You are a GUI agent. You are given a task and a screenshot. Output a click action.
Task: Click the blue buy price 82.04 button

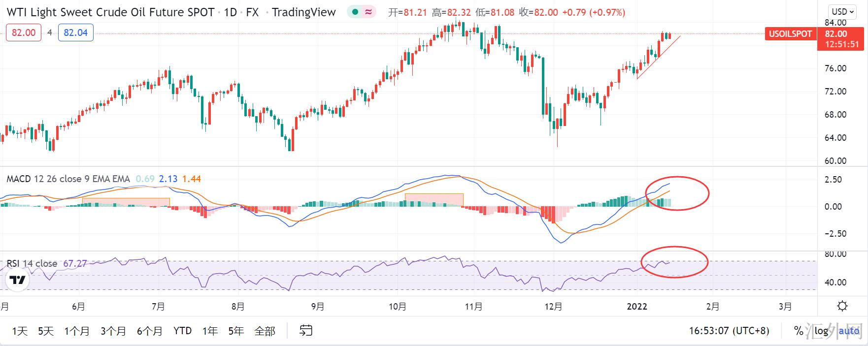tap(75, 33)
